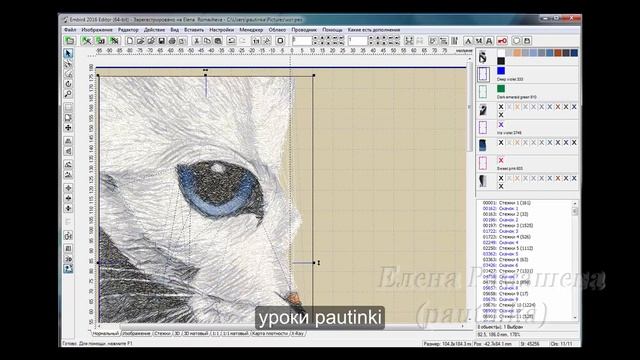
Task: Switch to the Стежки view tab
Action: click(162, 333)
